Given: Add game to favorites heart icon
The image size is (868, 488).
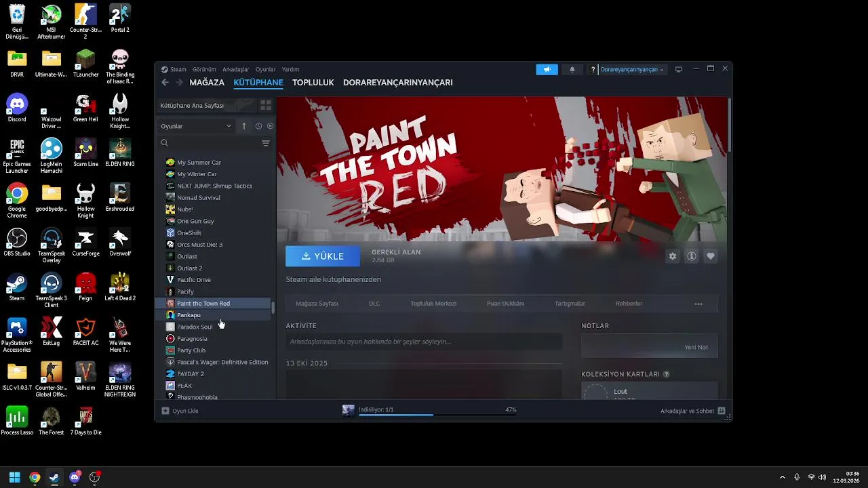Looking at the screenshot, I should (711, 256).
